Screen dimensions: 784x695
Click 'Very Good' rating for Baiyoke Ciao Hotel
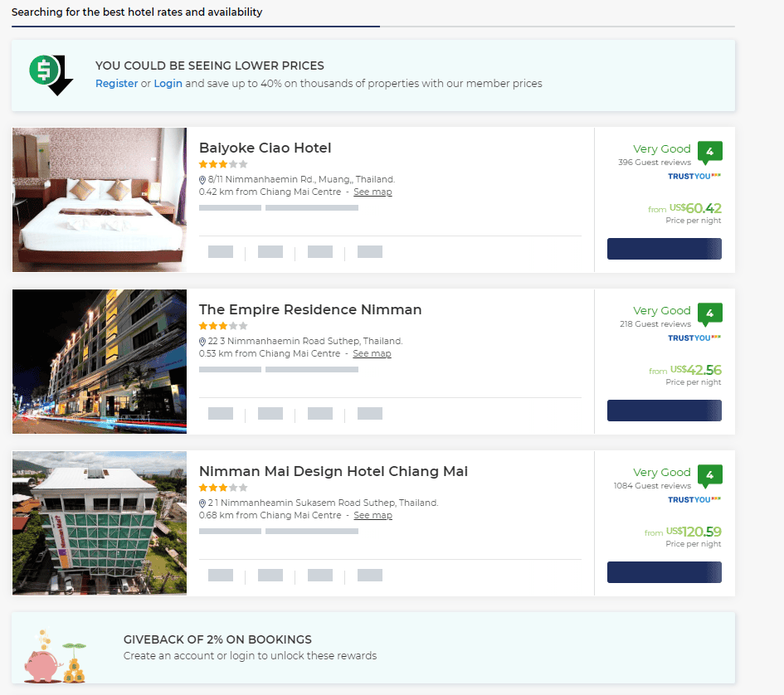click(x=661, y=149)
